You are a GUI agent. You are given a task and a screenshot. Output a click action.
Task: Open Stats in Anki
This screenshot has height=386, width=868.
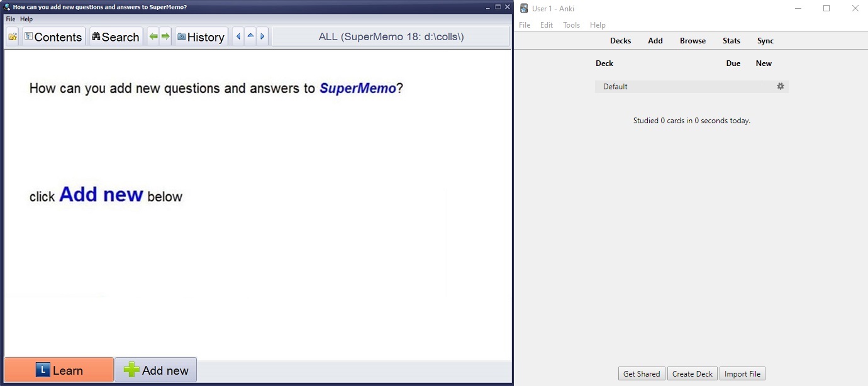(732, 41)
